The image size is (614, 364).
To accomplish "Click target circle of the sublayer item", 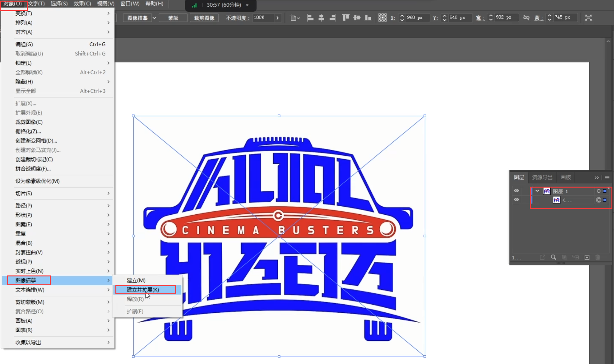I will (598, 200).
